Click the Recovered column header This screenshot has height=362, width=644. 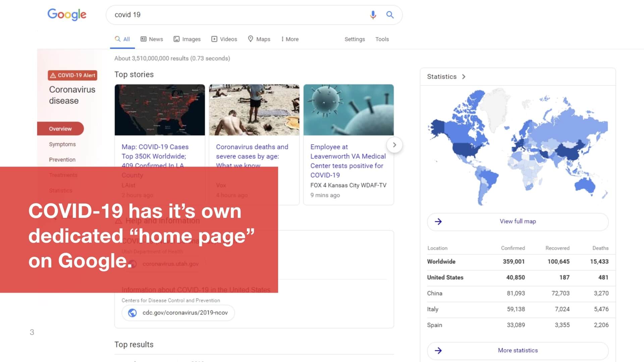click(557, 248)
